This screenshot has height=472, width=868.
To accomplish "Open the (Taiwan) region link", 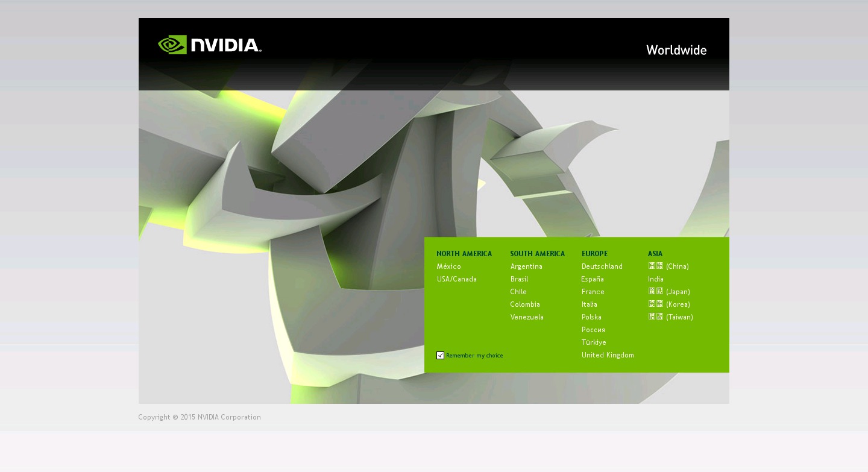I will click(x=670, y=317).
